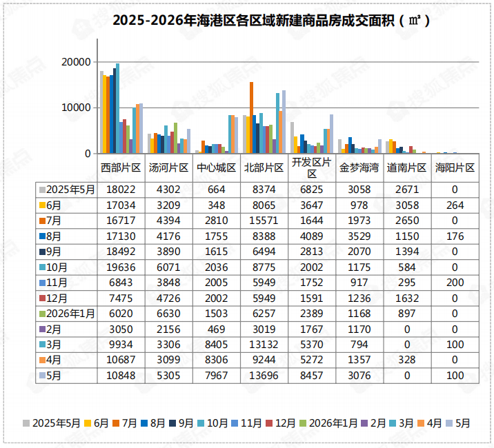Click the cell value 15571

[264, 221]
